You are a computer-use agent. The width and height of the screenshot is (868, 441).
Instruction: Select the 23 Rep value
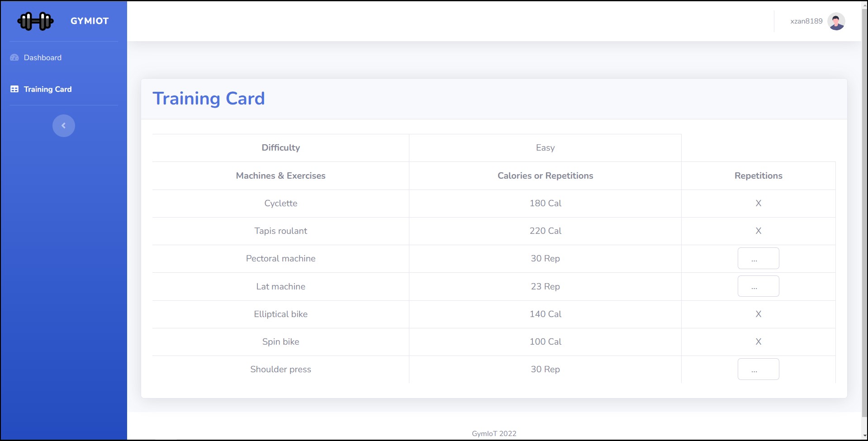pos(545,286)
